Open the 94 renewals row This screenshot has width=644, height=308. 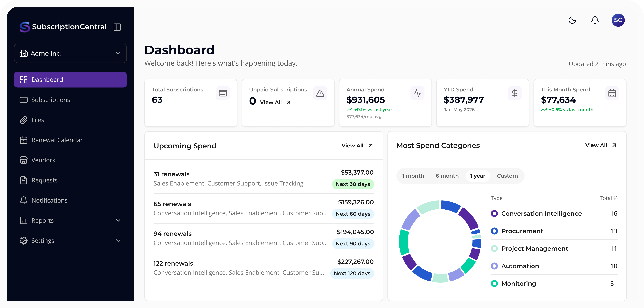[264, 238]
